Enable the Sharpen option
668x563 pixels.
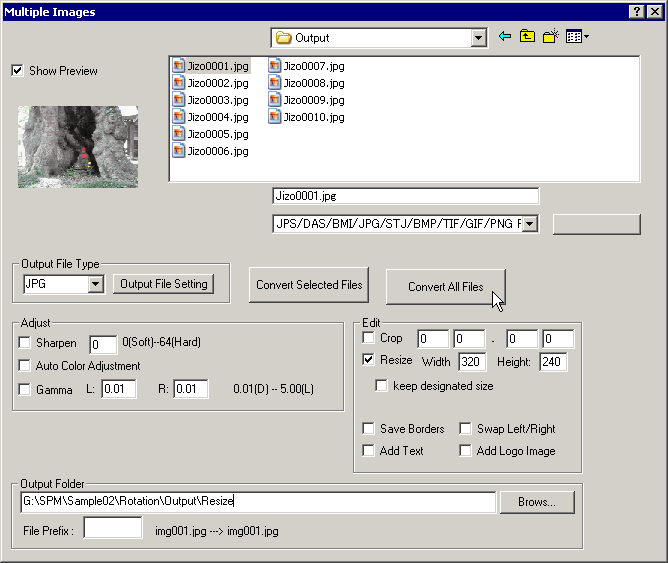pos(25,342)
